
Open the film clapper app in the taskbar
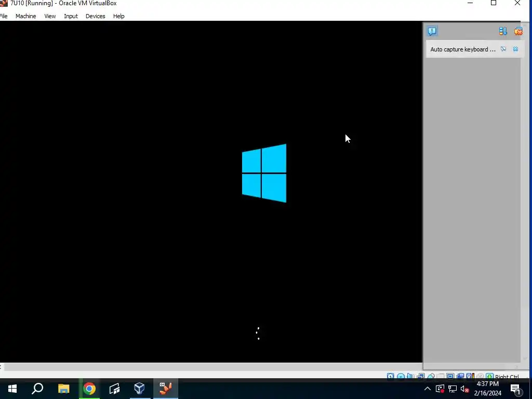click(x=115, y=389)
